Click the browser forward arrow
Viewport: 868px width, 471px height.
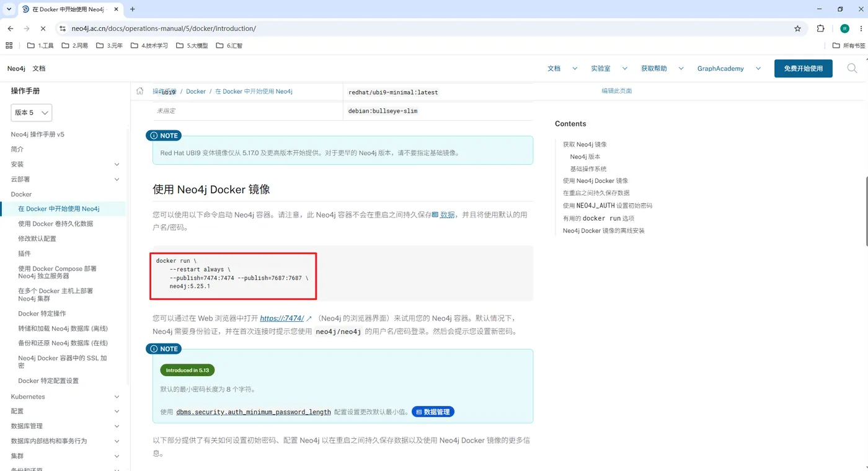tap(27, 29)
